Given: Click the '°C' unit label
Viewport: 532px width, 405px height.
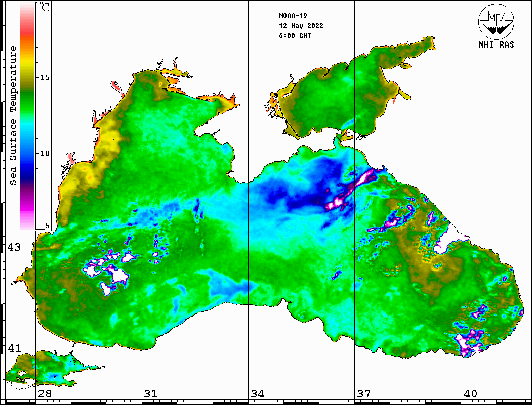Looking at the screenshot, I should tap(45, 7).
